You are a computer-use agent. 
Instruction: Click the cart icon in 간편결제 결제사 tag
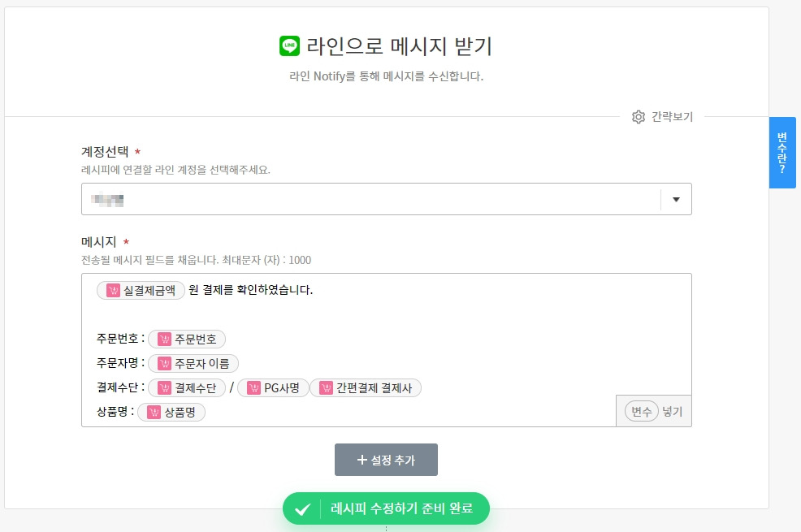point(327,388)
